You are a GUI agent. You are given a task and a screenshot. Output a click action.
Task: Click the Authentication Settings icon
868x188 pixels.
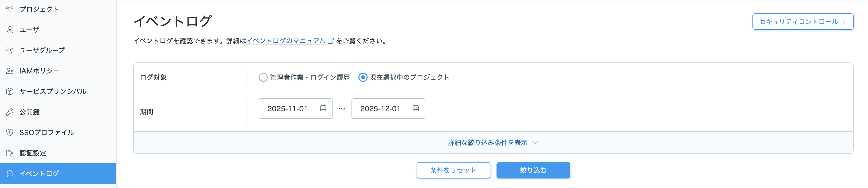coord(10,153)
